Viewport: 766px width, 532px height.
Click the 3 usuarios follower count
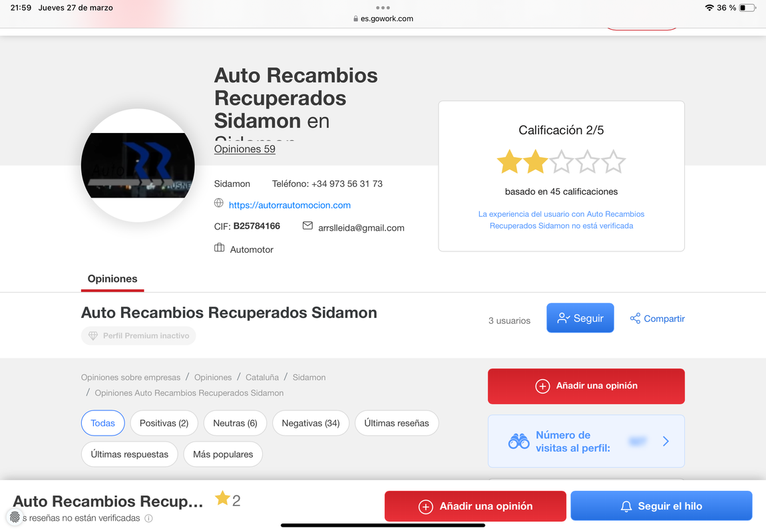click(509, 321)
